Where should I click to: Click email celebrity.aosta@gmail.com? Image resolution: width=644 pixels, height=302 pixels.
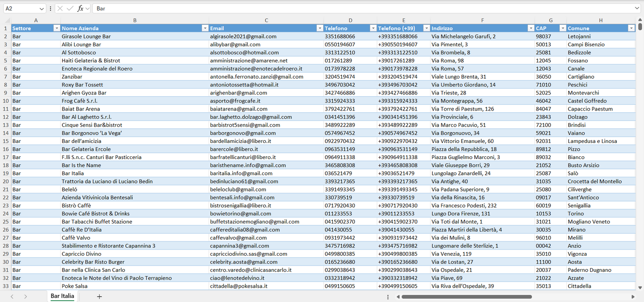click(266, 262)
